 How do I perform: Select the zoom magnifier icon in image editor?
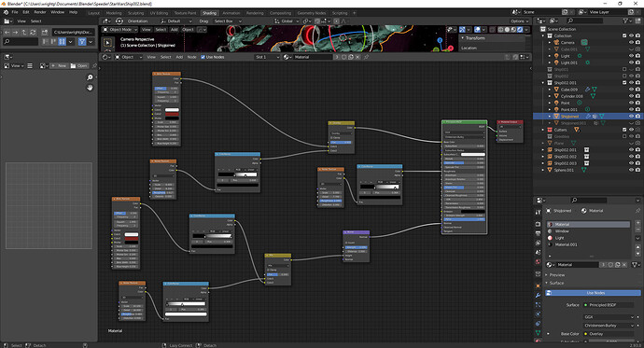(x=90, y=77)
